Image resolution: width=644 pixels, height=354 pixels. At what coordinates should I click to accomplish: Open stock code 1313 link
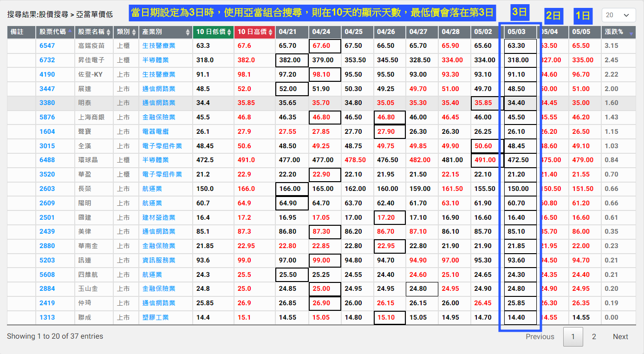coord(47,317)
